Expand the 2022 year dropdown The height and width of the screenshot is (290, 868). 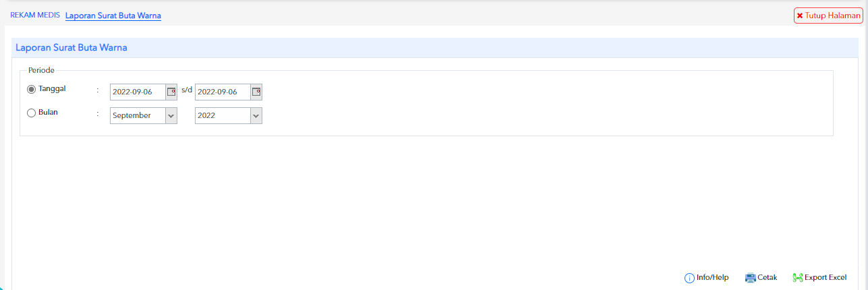pos(229,116)
